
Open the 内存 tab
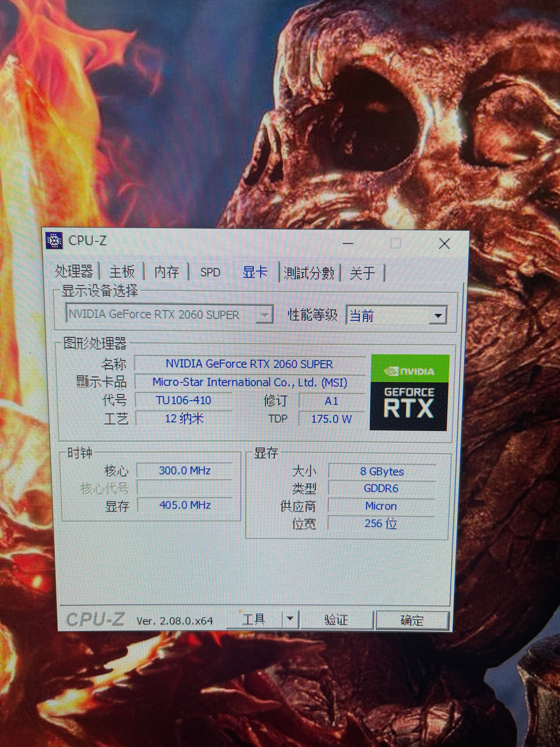point(166,272)
